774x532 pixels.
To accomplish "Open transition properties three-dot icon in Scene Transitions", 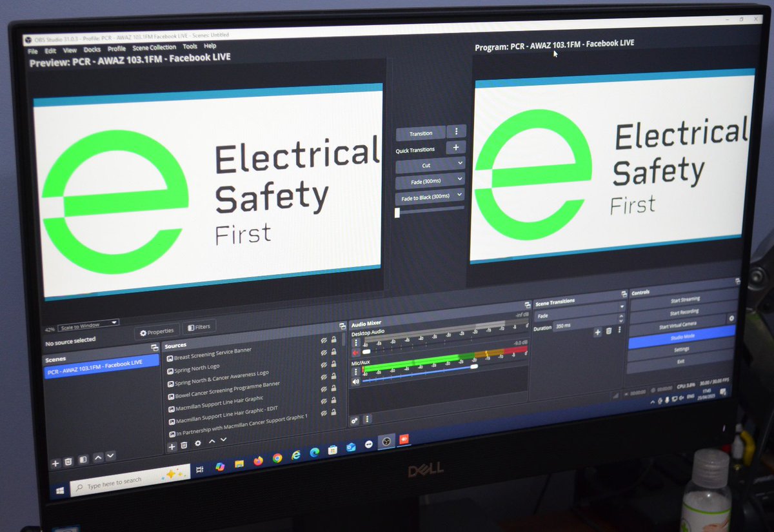I will 619,330.
